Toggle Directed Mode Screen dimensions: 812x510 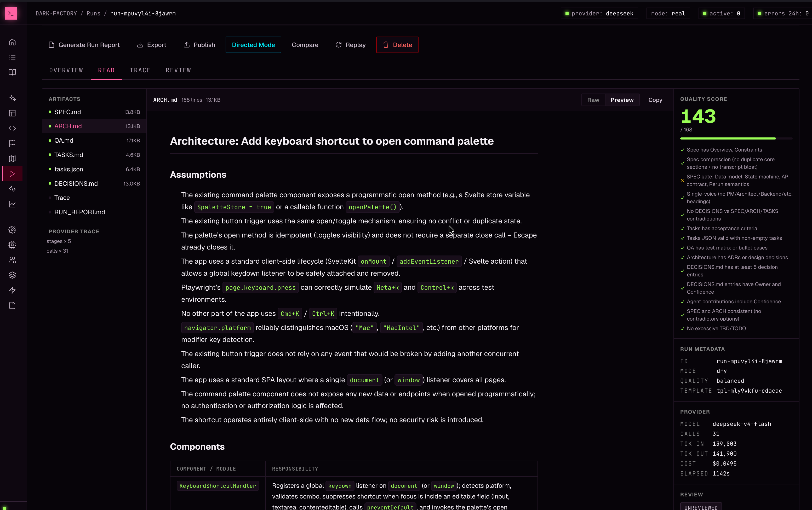253,45
